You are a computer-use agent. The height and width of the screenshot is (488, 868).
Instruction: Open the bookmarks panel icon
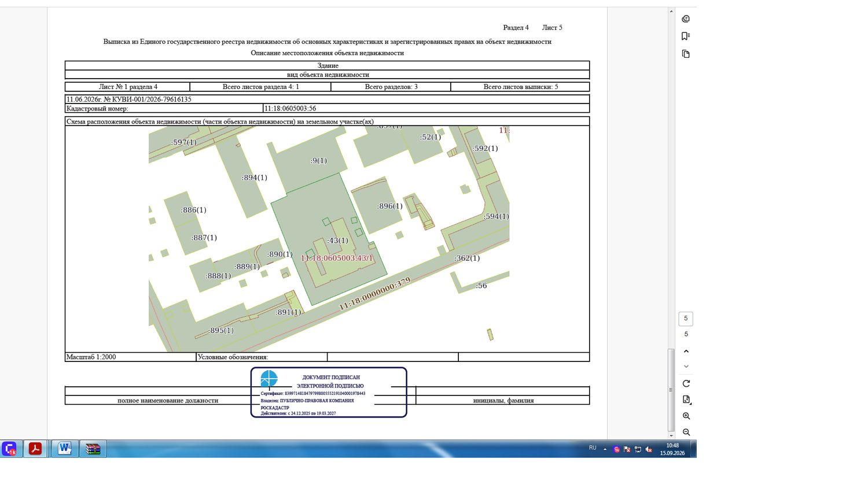(x=686, y=36)
